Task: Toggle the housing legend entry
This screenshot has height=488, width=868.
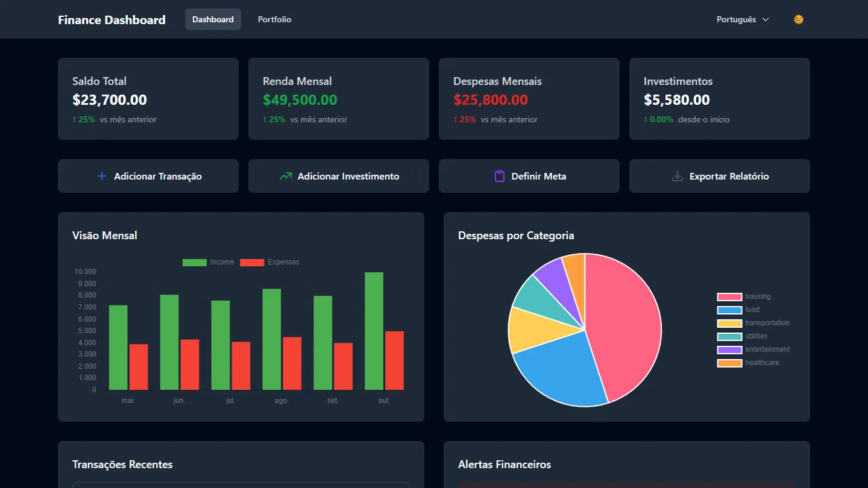Action: [x=744, y=296]
